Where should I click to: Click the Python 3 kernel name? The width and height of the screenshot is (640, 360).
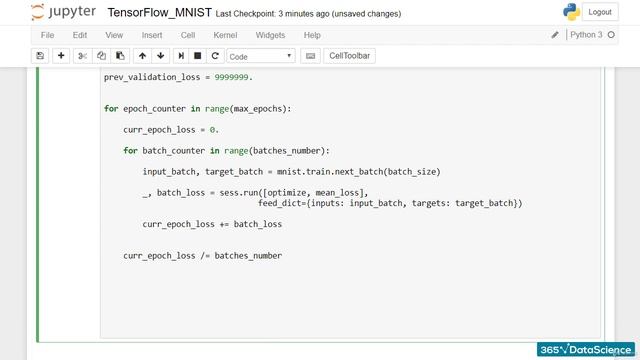[x=586, y=35]
